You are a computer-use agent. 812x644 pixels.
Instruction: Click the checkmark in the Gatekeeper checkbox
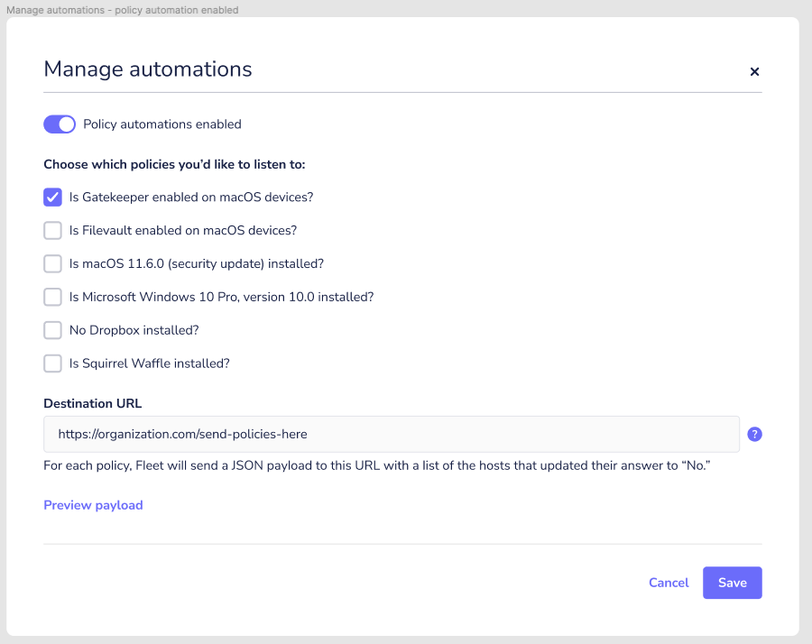tap(52, 197)
